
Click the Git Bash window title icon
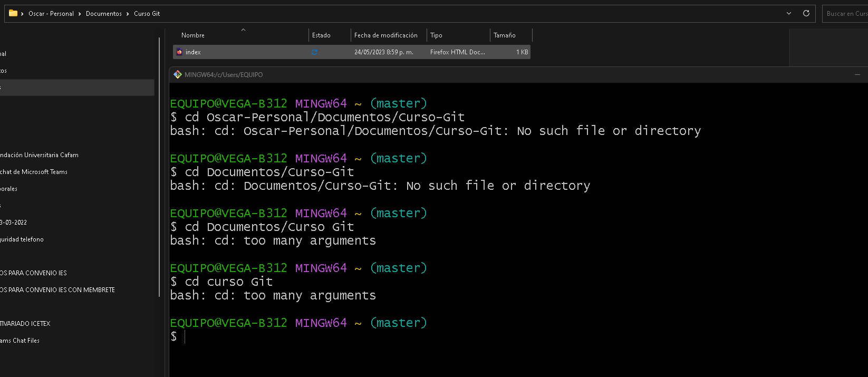178,75
